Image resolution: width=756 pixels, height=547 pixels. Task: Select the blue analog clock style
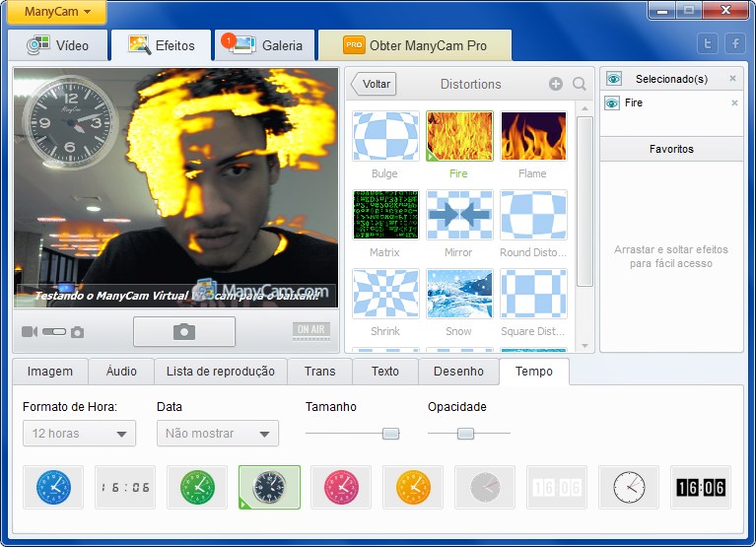(53, 487)
